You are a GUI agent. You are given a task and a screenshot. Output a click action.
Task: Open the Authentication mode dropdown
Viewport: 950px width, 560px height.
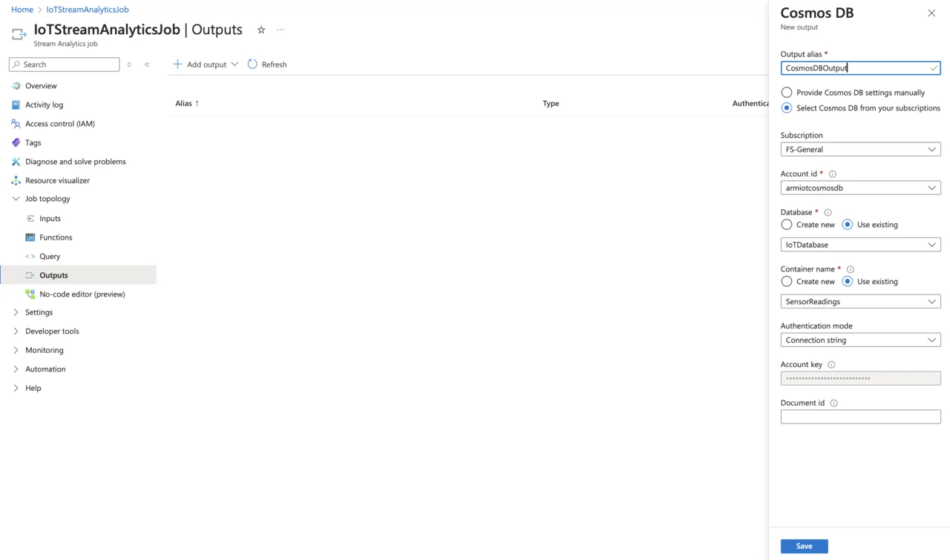pyautogui.click(x=860, y=340)
